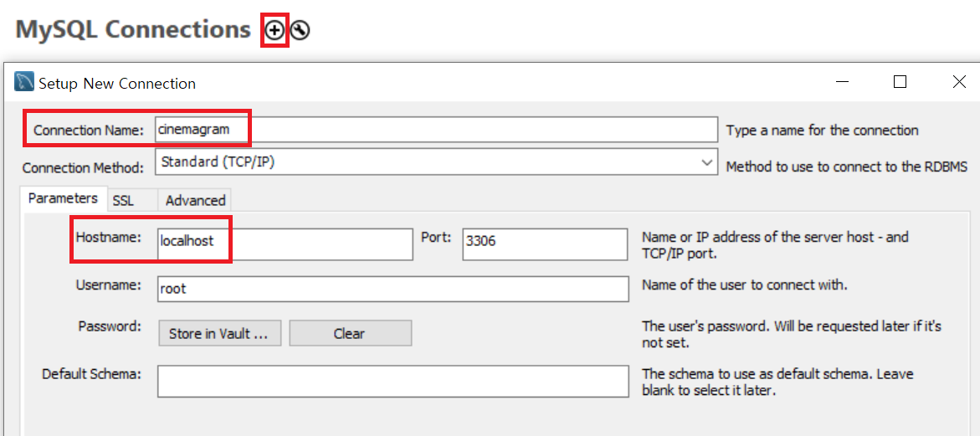
Task: Switch to the Advanced tab
Action: click(x=195, y=201)
